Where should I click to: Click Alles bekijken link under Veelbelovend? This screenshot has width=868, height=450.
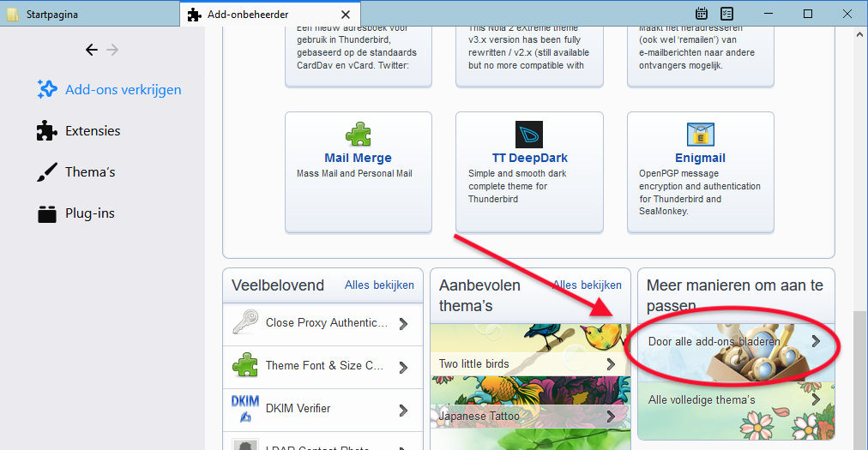click(x=379, y=285)
